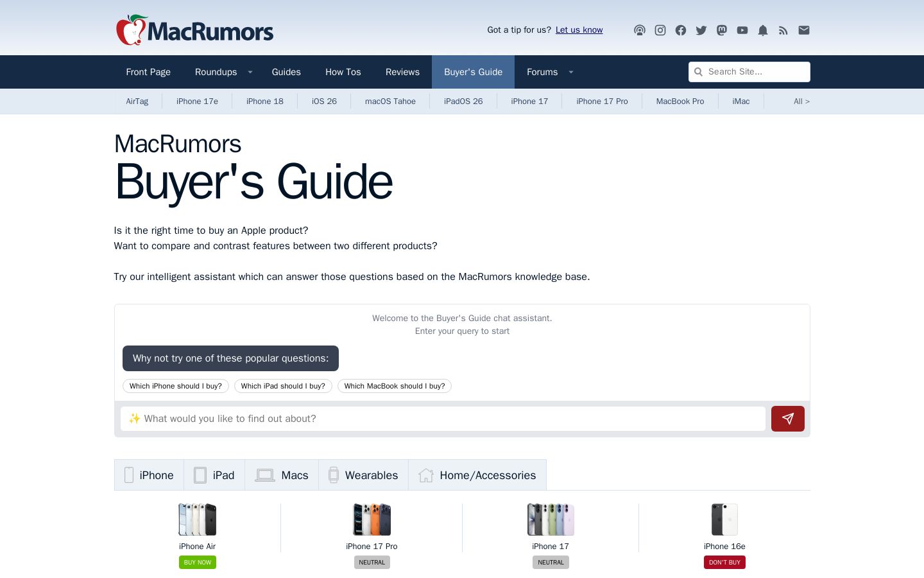This screenshot has height=578, width=924.
Task: Open the AirTag roundup link
Action: tap(137, 101)
